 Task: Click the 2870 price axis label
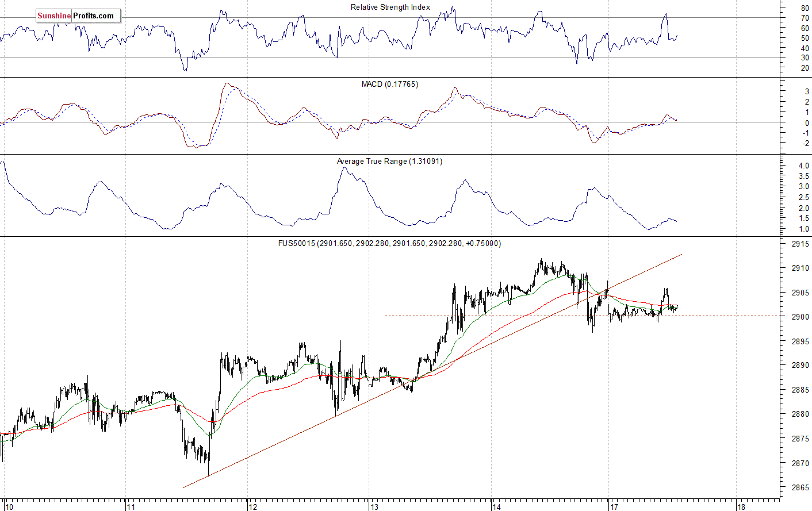click(x=800, y=463)
